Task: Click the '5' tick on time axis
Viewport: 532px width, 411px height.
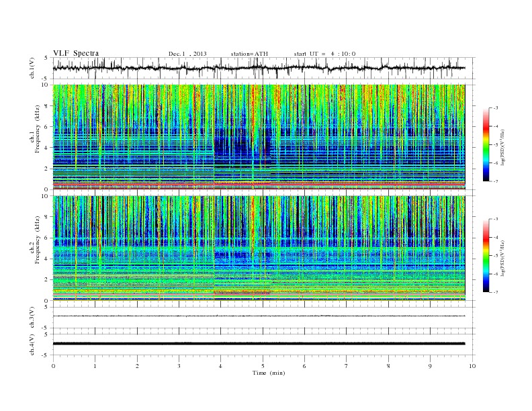Action: tap(263, 366)
